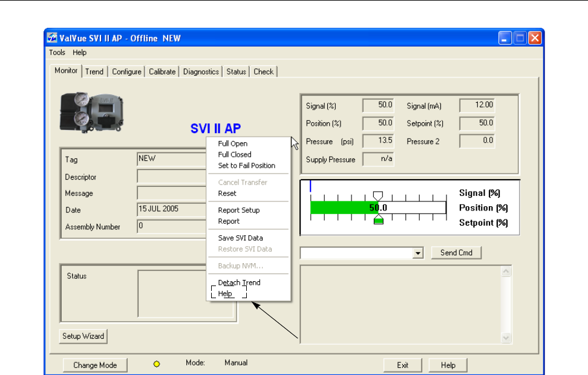This screenshot has width=588, height=375.
Task: Switch to the Trend tab
Action: click(94, 71)
